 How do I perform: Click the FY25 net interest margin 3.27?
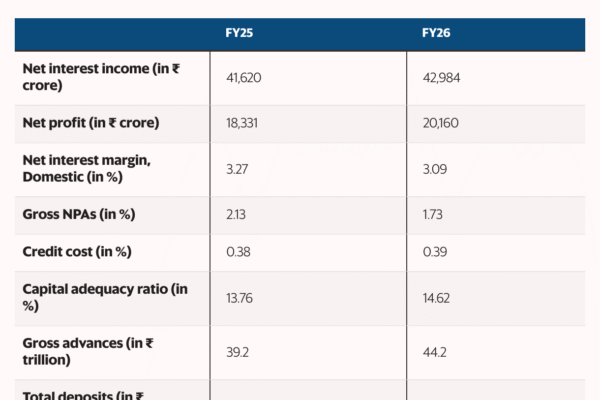point(237,169)
